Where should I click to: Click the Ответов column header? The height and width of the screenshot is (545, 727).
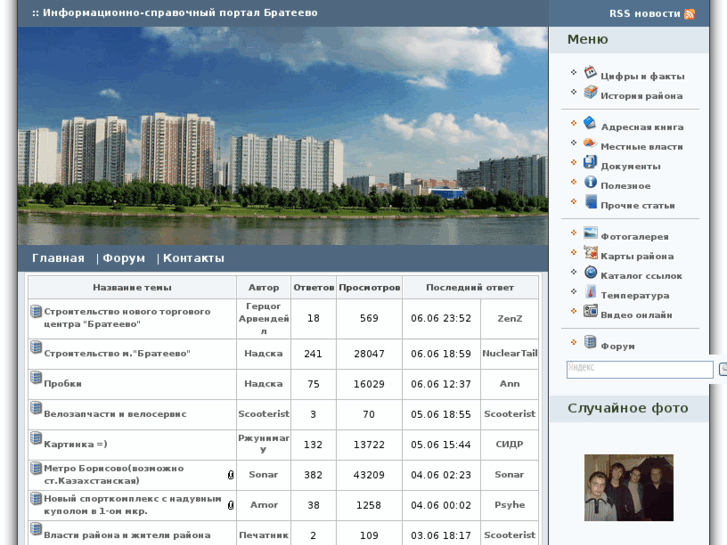[313, 288]
